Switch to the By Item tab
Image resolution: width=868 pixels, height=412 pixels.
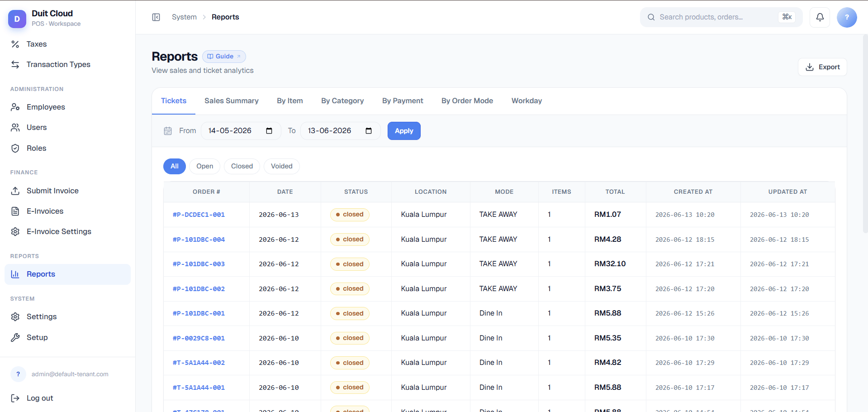[290, 101]
